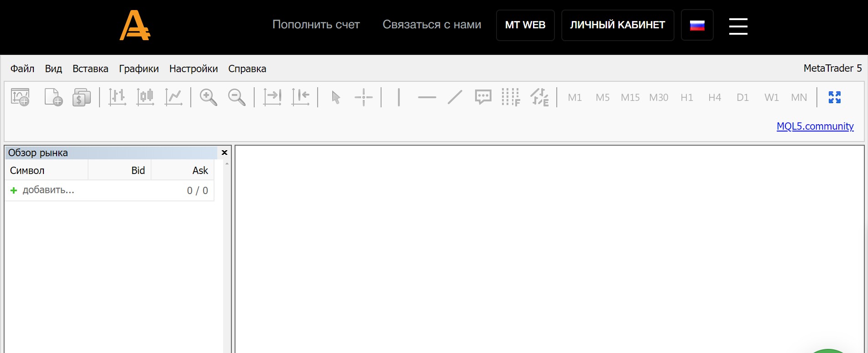Open the Графики menu

click(139, 68)
